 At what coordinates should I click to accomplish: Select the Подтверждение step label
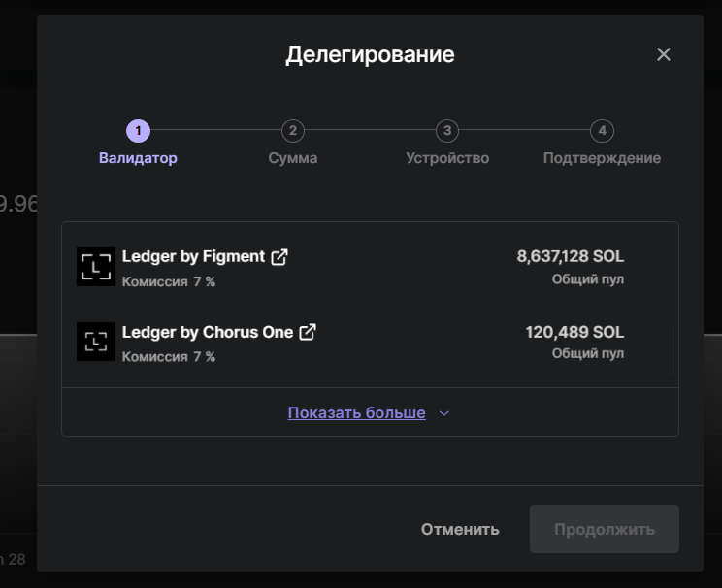[x=602, y=158]
